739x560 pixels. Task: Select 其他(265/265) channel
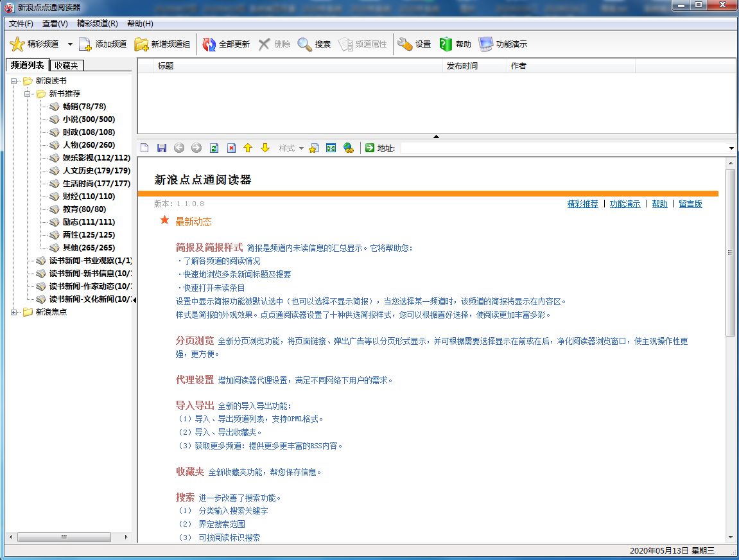89,247
